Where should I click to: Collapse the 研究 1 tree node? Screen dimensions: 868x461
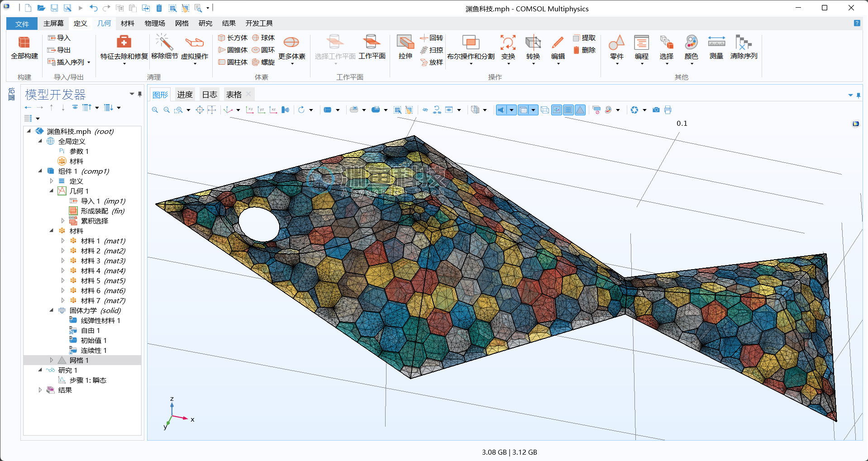coord(40,370)
